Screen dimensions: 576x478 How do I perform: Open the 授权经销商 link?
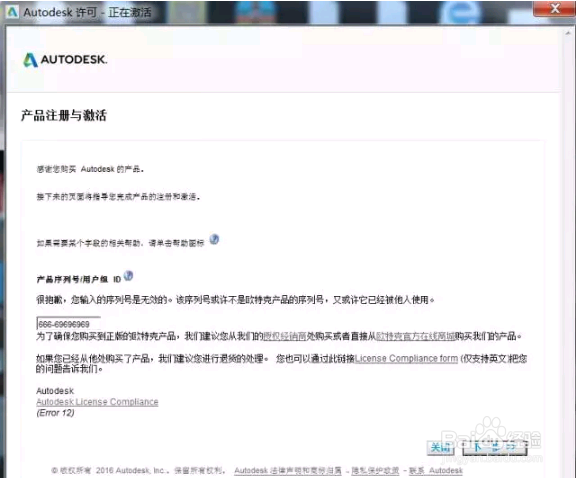click(285, 336)
